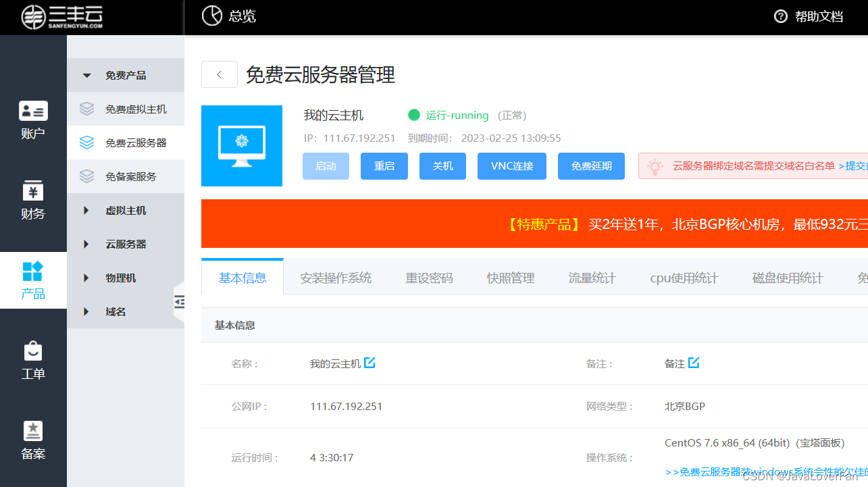This screenshot has width=868, height=487.
Task: Click the 关机 shutdown button
Action: (443, 166)
